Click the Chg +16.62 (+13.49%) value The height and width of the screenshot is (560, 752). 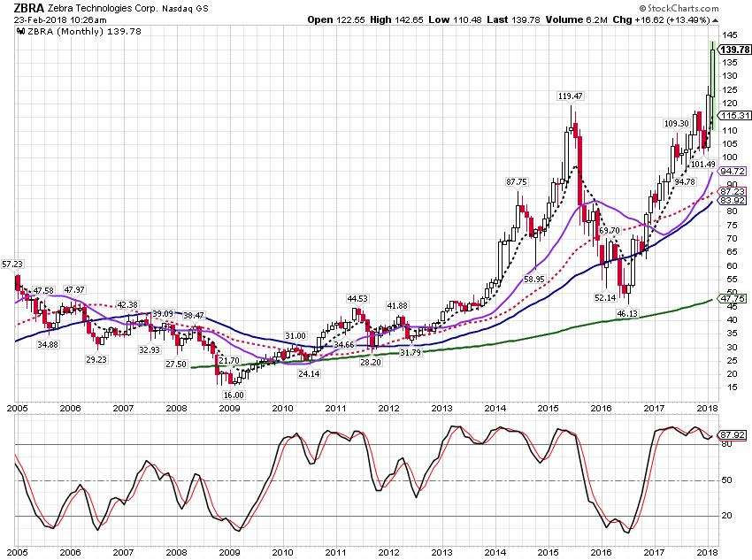[x=661, y=20]
